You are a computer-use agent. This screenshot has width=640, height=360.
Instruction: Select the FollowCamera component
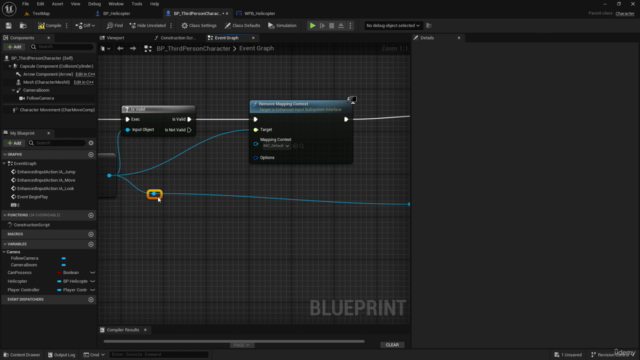click(40, 98)
